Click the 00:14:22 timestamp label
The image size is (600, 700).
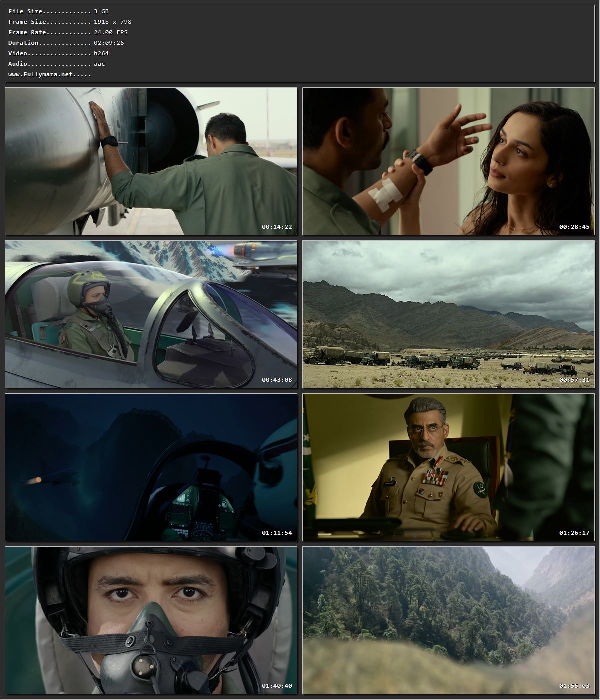click(277, 227)
